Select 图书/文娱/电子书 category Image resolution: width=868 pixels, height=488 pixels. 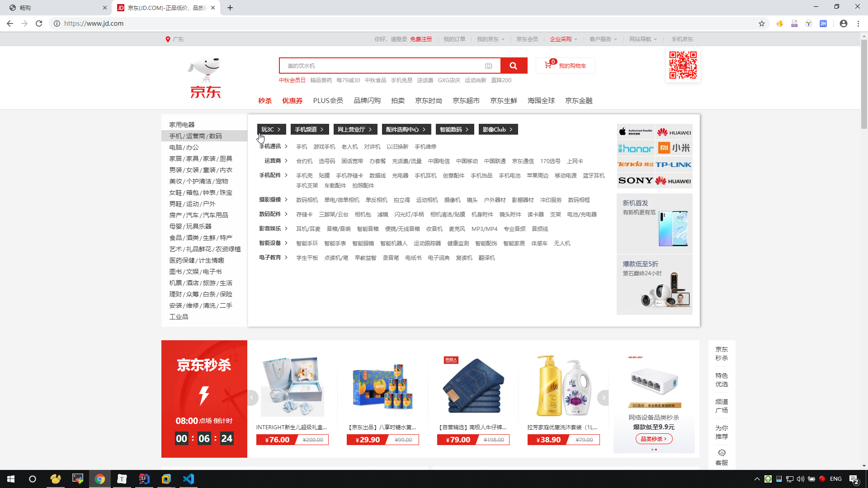click(195, 272)
